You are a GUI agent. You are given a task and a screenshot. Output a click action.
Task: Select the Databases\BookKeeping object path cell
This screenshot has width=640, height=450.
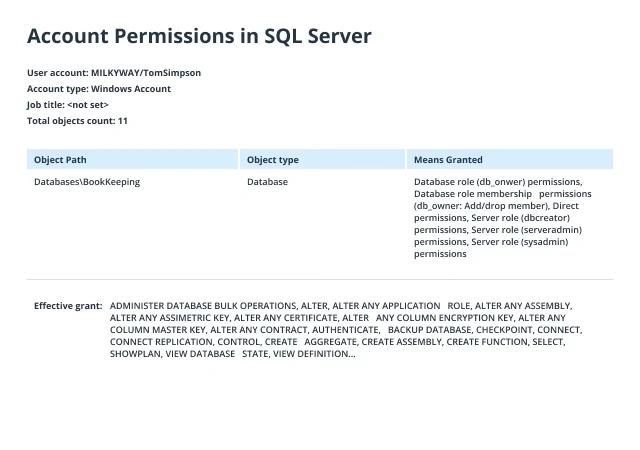(87, 182)
